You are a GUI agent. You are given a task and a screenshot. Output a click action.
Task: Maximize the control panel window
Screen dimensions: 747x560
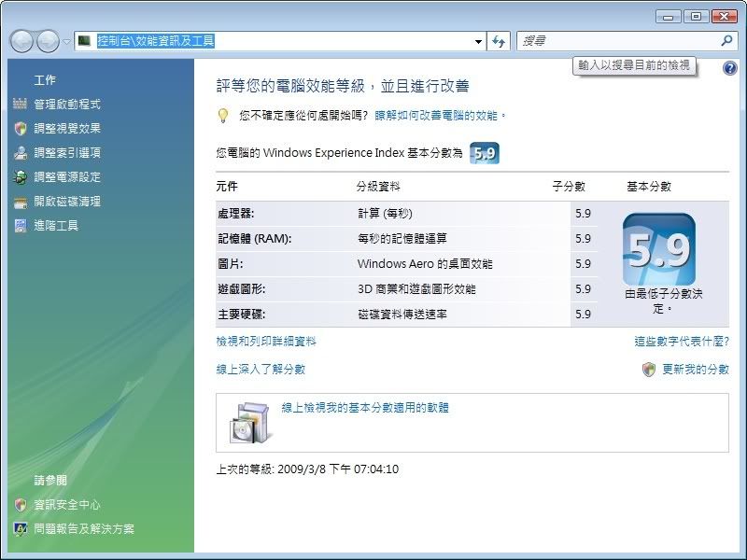tap(696, 17)
